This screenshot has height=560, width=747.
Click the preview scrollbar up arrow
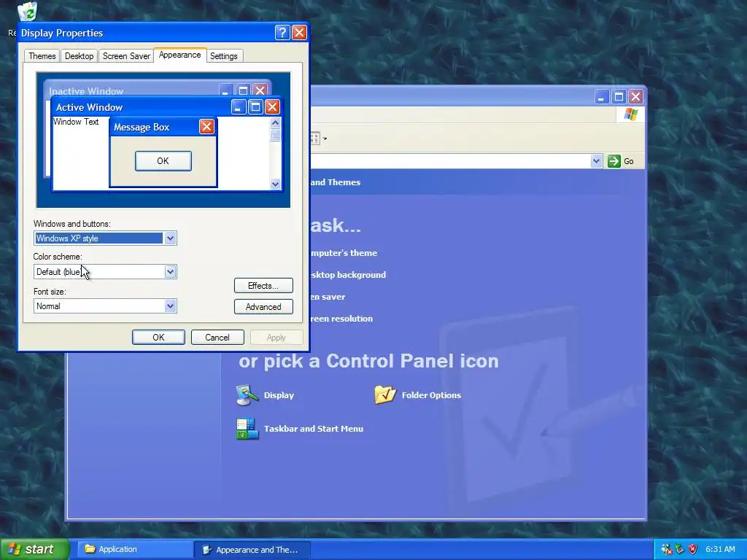[275, 122]
